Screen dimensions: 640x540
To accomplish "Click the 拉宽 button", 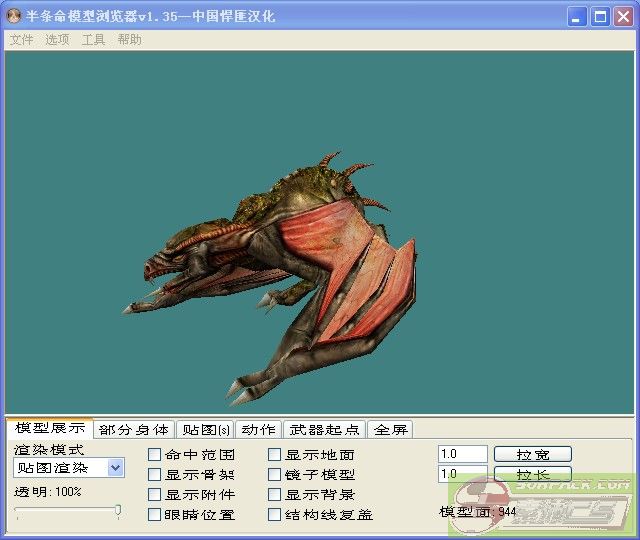I will (x=532, y=454).
